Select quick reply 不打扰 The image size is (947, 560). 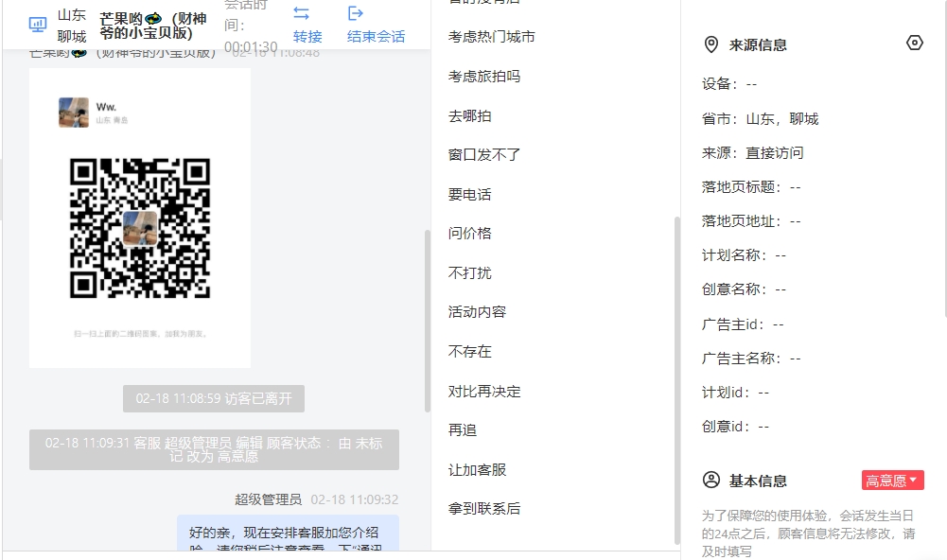[x=470, y=273]
